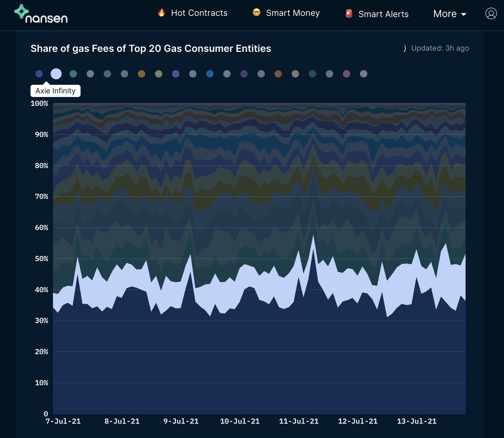Click the 60% y-axis label

[41, 228]
